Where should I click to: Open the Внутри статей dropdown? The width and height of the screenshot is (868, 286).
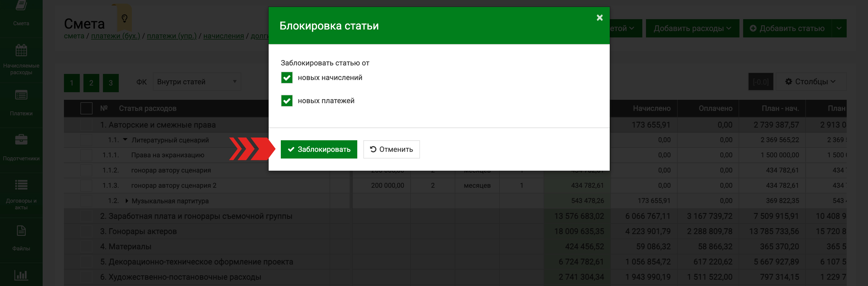[x=197, y=82]
